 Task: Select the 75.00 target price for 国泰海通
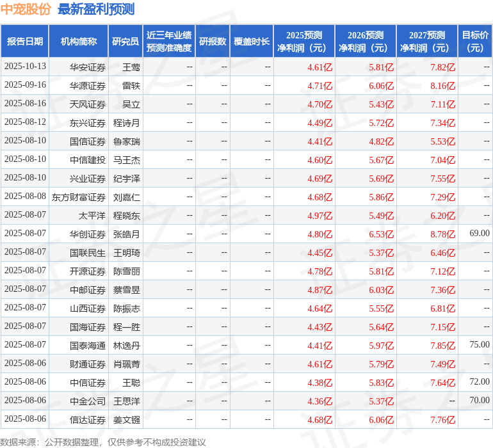tap(479, 345)
